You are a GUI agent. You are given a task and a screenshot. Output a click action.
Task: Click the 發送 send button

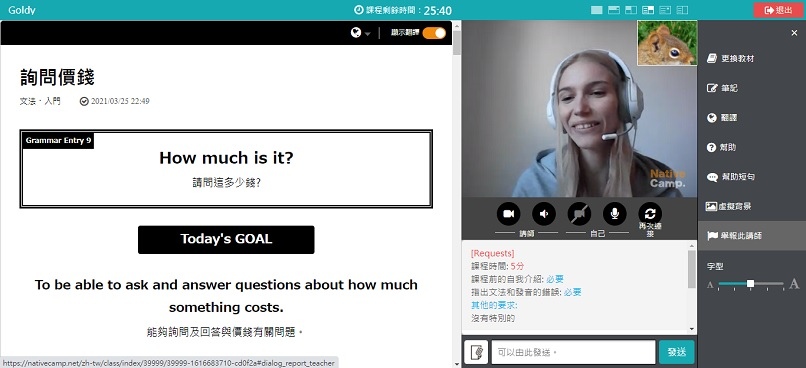click(x=676, y=352)
